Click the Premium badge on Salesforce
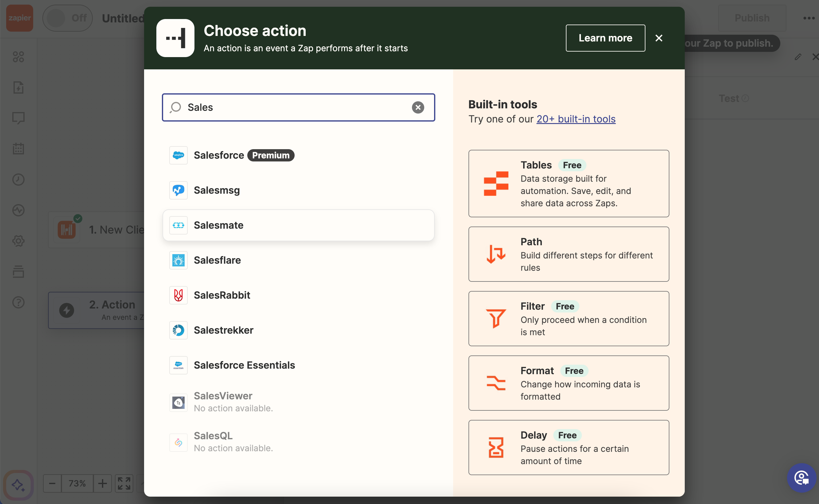 [271, 155]
